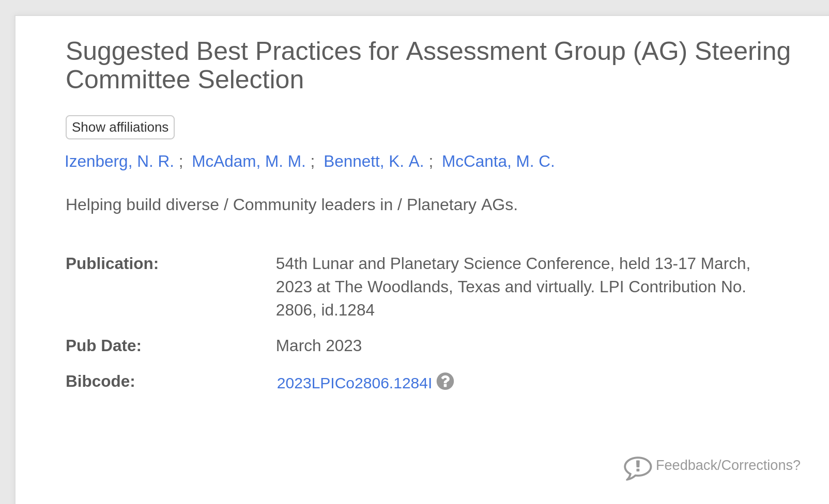Click the word Committee Selection in title
This screenshot has width=829, height=504.
[185, 80]
